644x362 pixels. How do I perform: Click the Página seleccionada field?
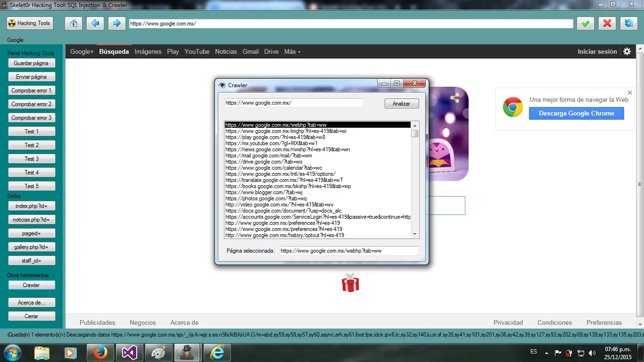click(349, 251)
